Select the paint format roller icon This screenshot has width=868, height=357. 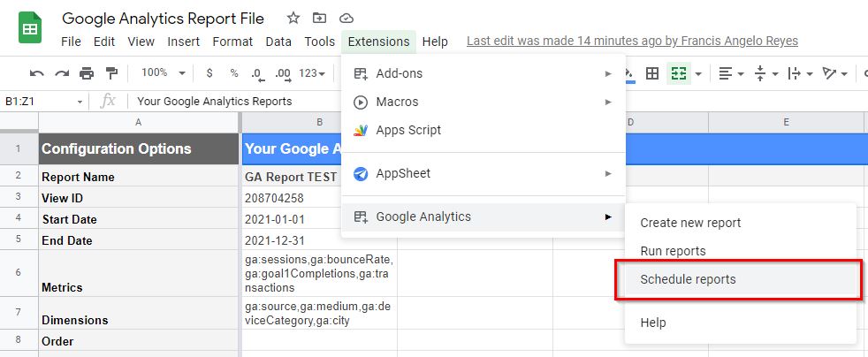click(111, 73)
